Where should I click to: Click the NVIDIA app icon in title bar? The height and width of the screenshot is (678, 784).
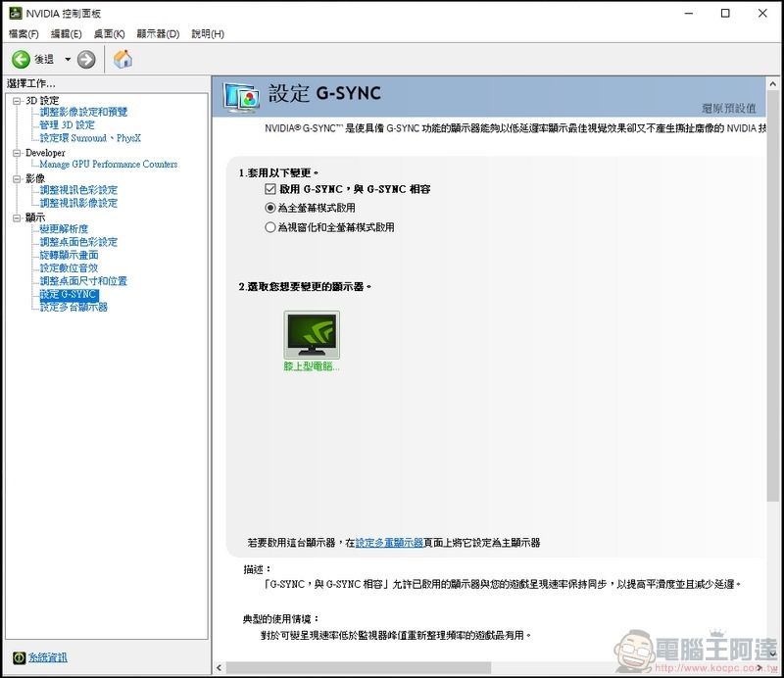[x=15, y=13]
